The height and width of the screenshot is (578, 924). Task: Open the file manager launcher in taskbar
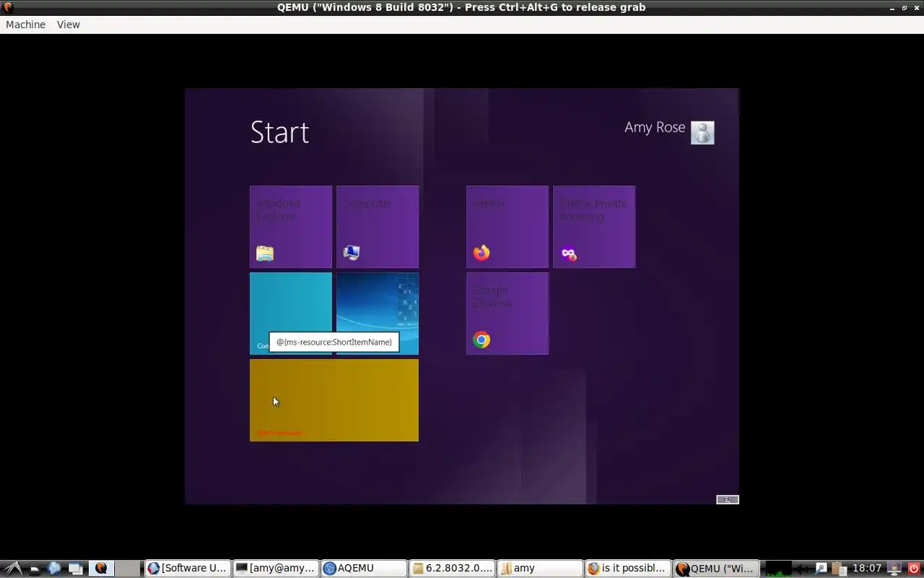pos(34,569)
